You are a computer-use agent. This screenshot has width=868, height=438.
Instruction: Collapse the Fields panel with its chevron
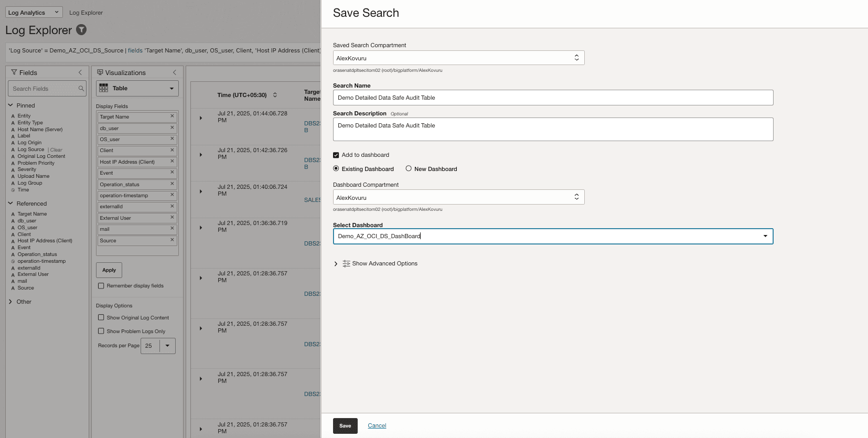point(80,72)
